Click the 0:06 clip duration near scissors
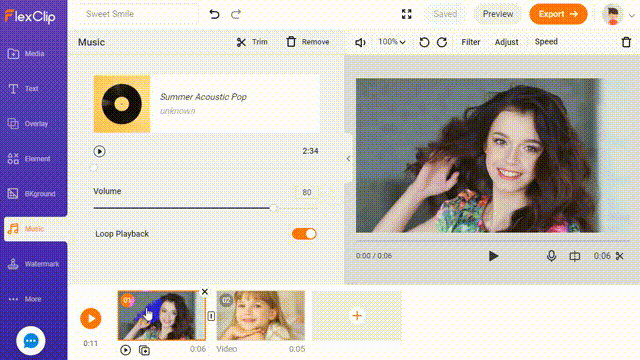The height and width of the screenshot is (360, 640). 602,256
